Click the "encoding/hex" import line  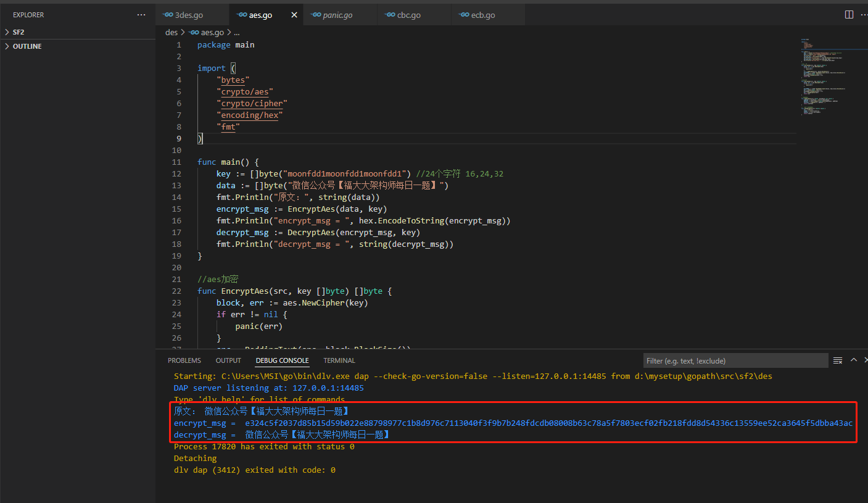point(250,115)
